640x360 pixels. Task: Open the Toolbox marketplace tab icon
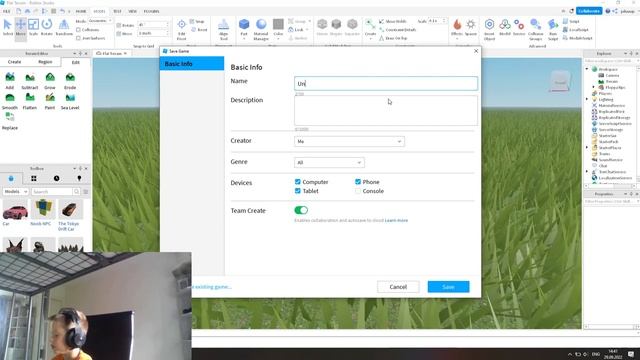[11, 178]
